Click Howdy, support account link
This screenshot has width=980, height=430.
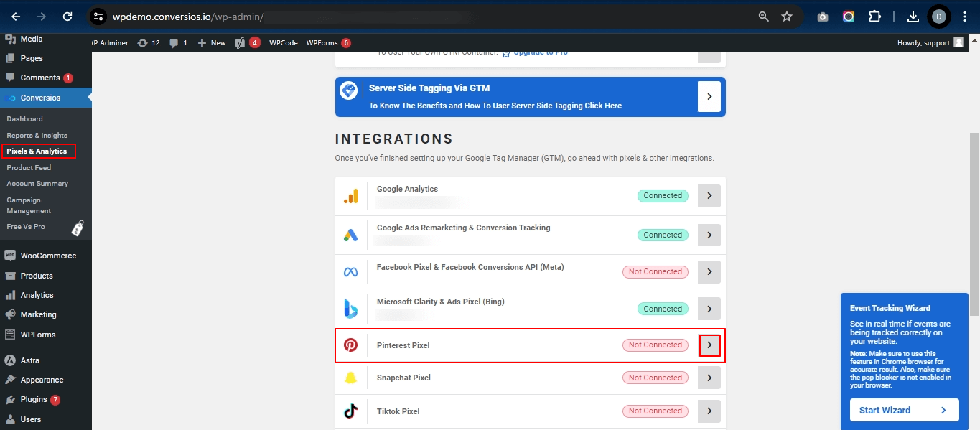(930, 43)
